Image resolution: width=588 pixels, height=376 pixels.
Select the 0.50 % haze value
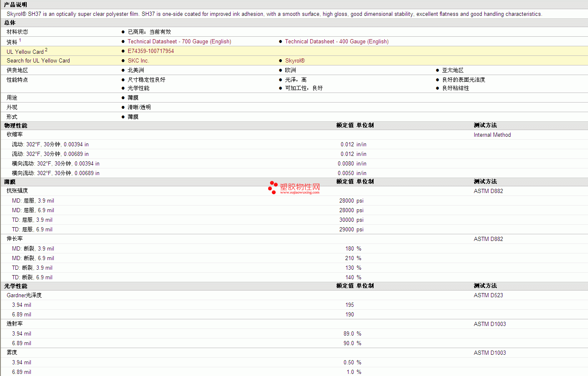pos(352,362)
